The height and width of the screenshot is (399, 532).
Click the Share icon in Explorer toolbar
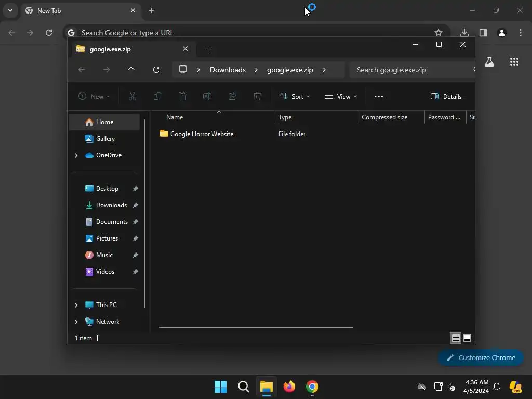point(232,96)
